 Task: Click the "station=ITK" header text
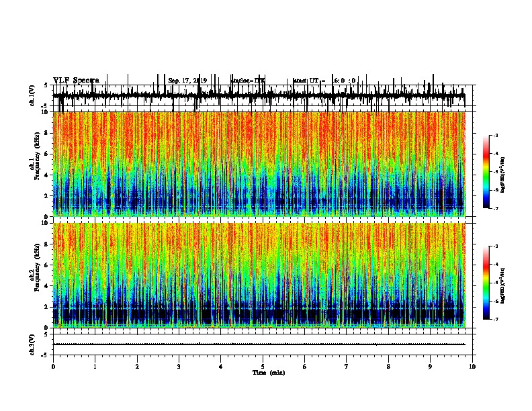(248, 81)
